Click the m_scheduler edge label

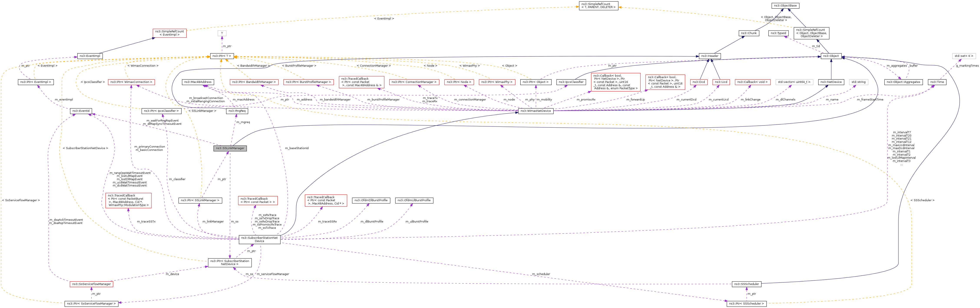541,274
